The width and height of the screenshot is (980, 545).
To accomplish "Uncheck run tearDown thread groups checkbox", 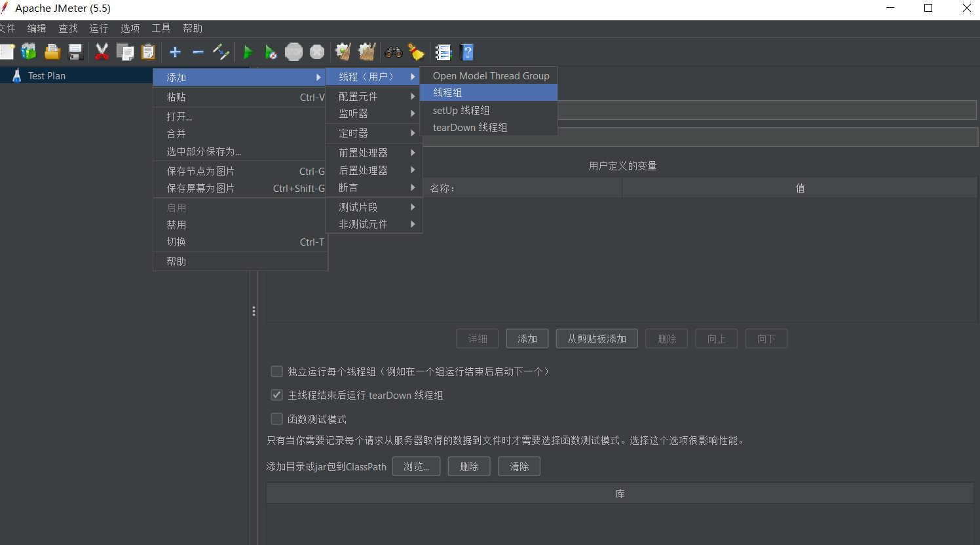I will (277, 395).
